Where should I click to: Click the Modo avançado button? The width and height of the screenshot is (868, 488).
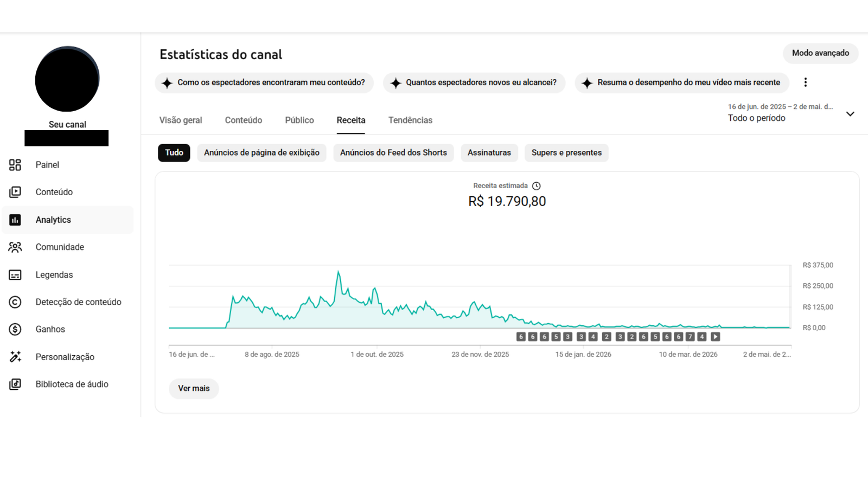pyautogui.click(x=820, y=53)
